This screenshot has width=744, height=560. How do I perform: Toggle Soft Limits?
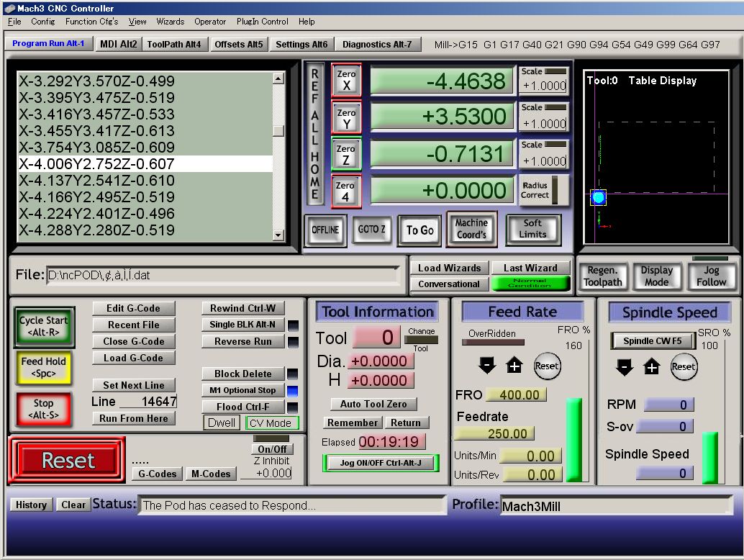pyautogui.click(x=533, y=229)
